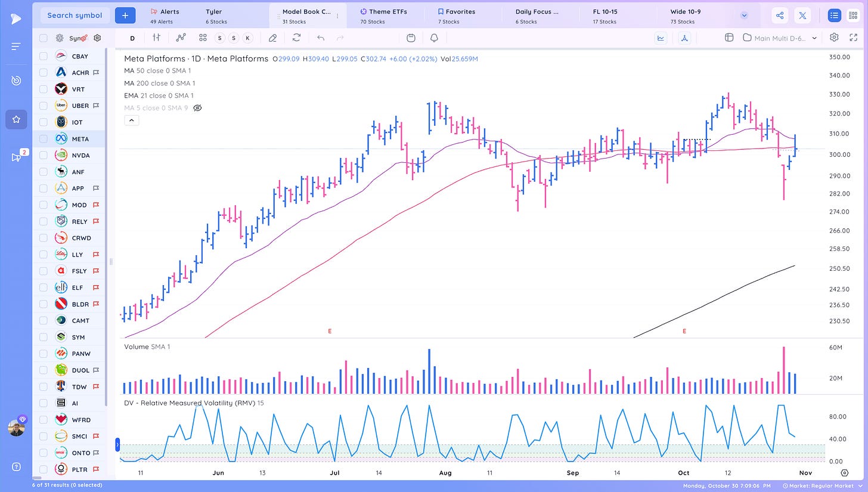Click the triangle nodes icon beside line chart
The width and height of the screenshot is (868, 492).
coord(684,38)
